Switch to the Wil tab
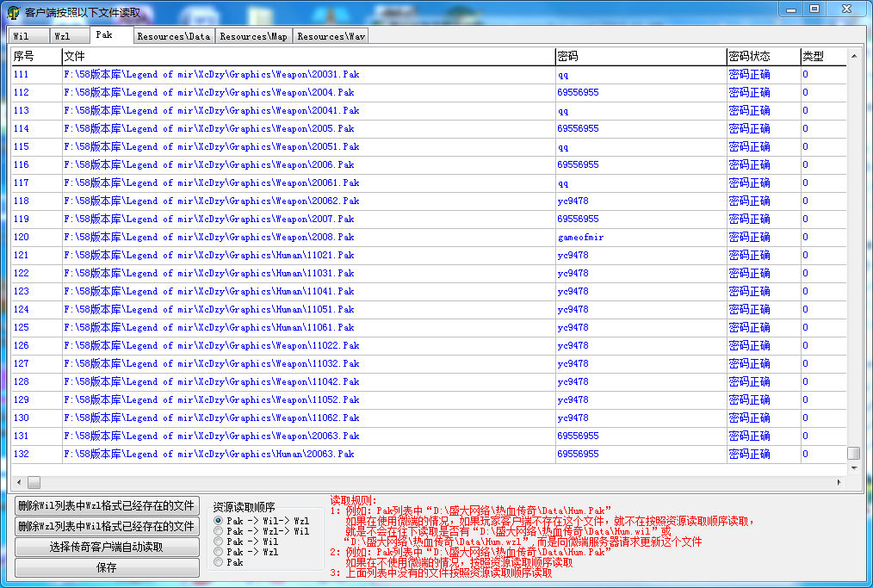Image resolution: width=873 pixels, height=588 pixels. (28, 36)
